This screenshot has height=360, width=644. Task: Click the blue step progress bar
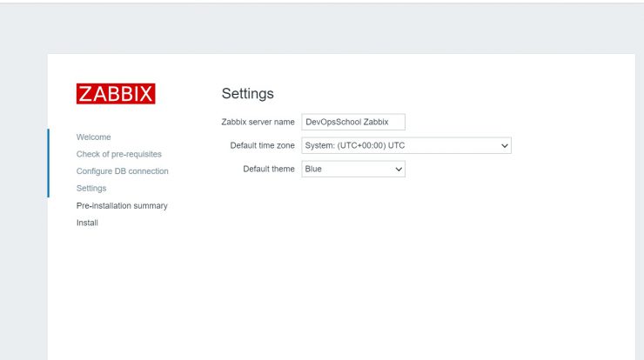tap(49, 163)
